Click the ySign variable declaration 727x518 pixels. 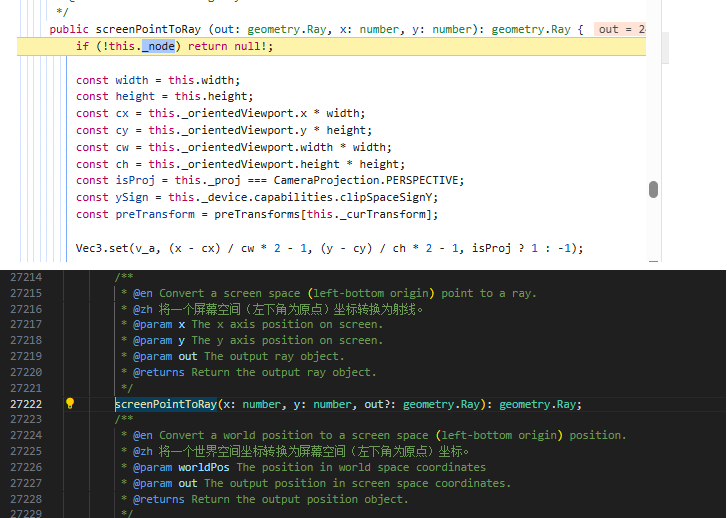click(132, 197)
